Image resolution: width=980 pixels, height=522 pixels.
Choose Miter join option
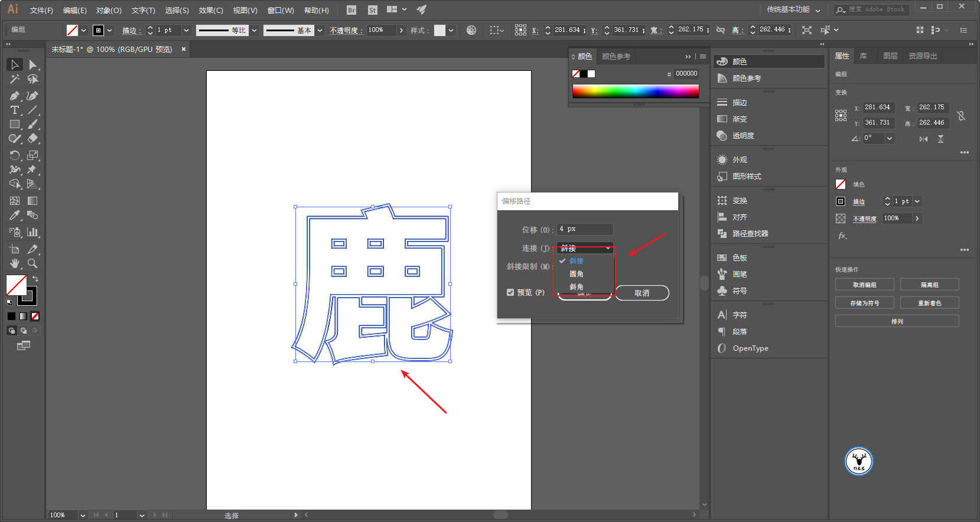point(577,261)
